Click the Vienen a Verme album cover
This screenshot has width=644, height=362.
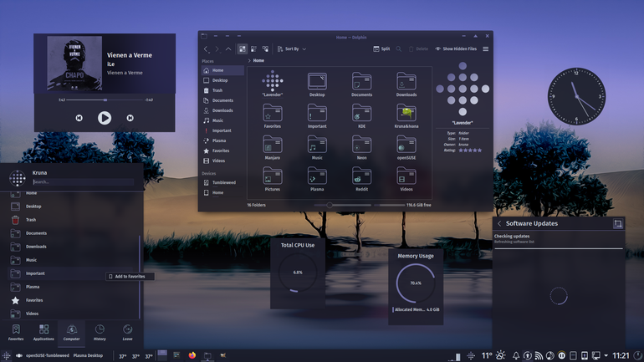pos(74,64)
